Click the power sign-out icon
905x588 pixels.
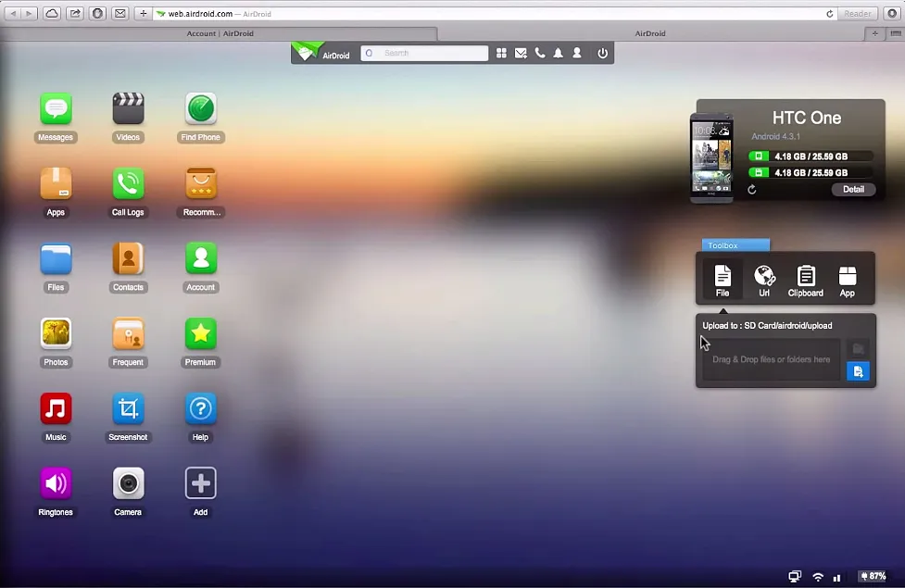coord(603,53)
